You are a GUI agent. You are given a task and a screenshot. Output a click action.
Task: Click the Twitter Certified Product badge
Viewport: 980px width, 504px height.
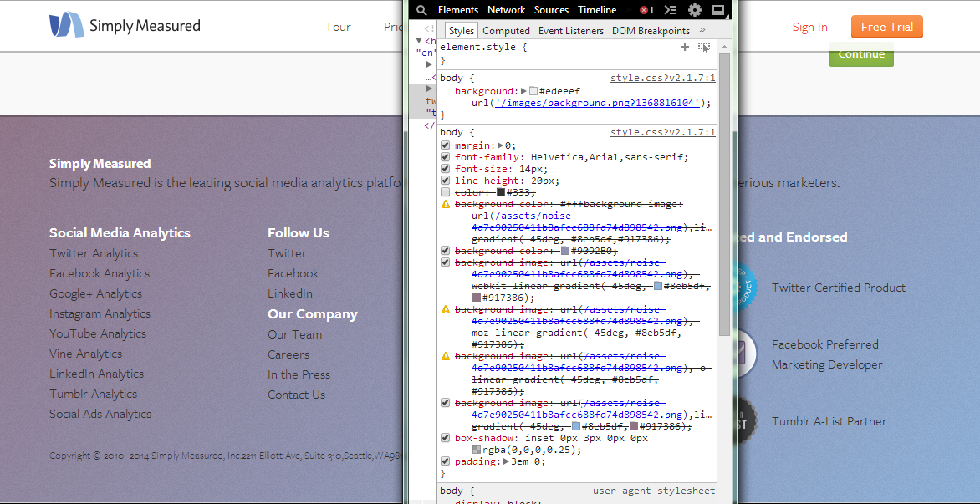click(746, 288)
